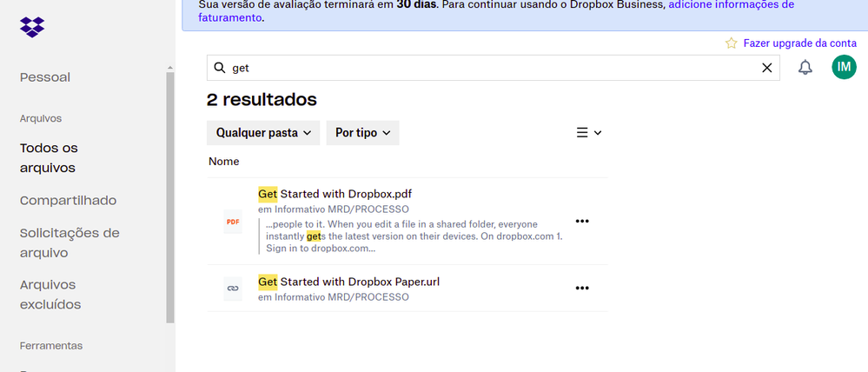Open the Compartilhado section
Screen dimensions: 868x372
pyautogui.click(x=68, y=201)
